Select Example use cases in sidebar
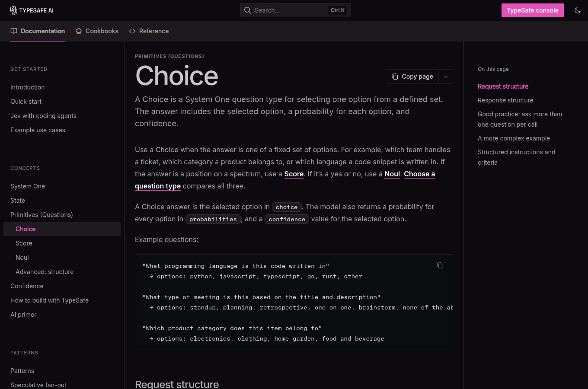 coord(38,130)
